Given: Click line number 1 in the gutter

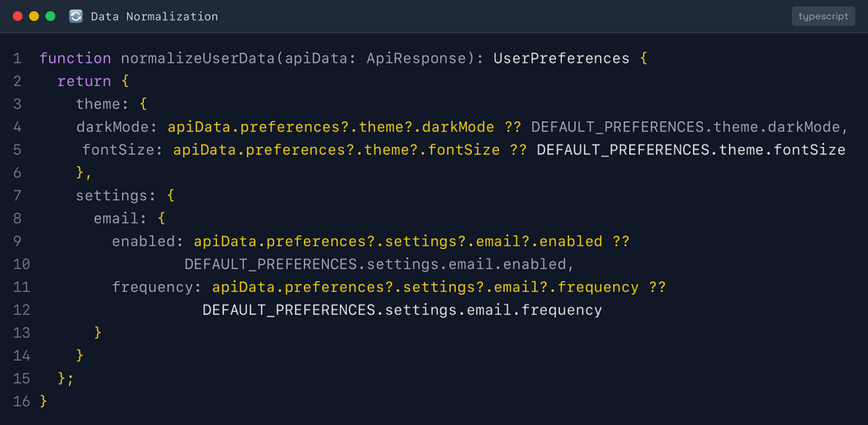Looking at the screenshot, I should coord(18,59).
